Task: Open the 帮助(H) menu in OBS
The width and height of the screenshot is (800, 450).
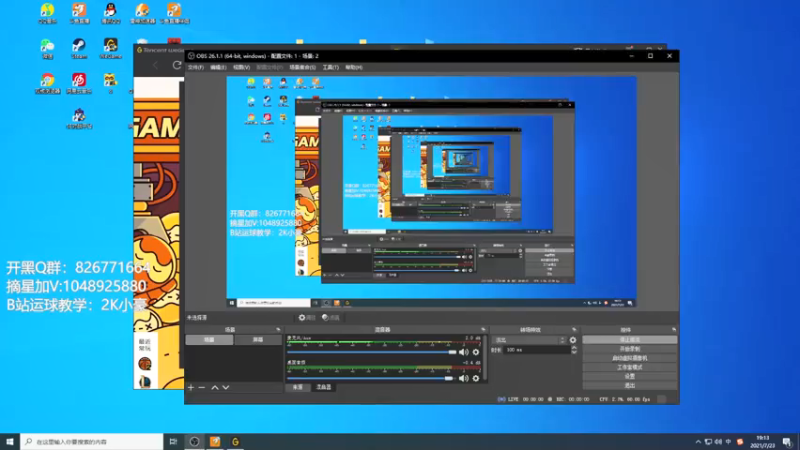Action: [354, 67]
